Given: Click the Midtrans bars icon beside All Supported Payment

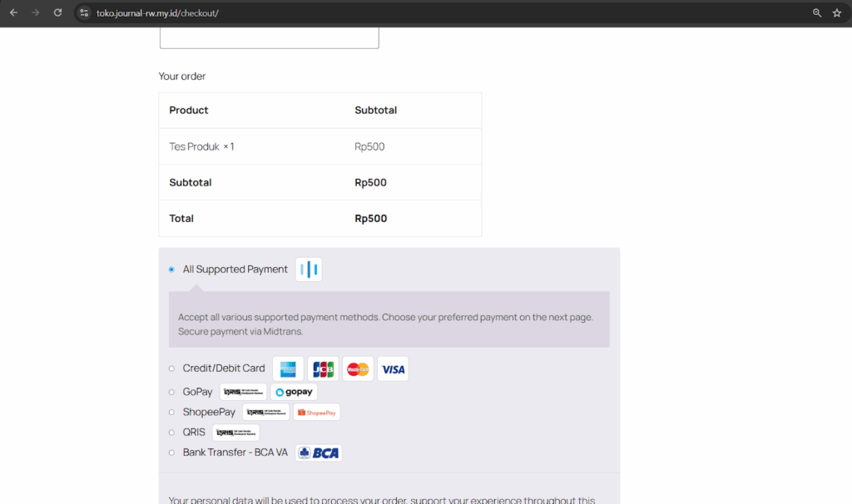Looking at the screenshot, I should (x=309, y=269).
